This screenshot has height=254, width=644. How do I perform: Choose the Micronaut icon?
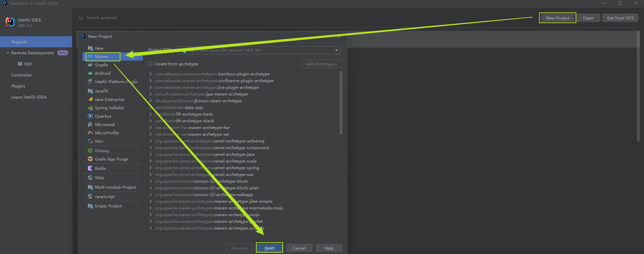[90, 125]
